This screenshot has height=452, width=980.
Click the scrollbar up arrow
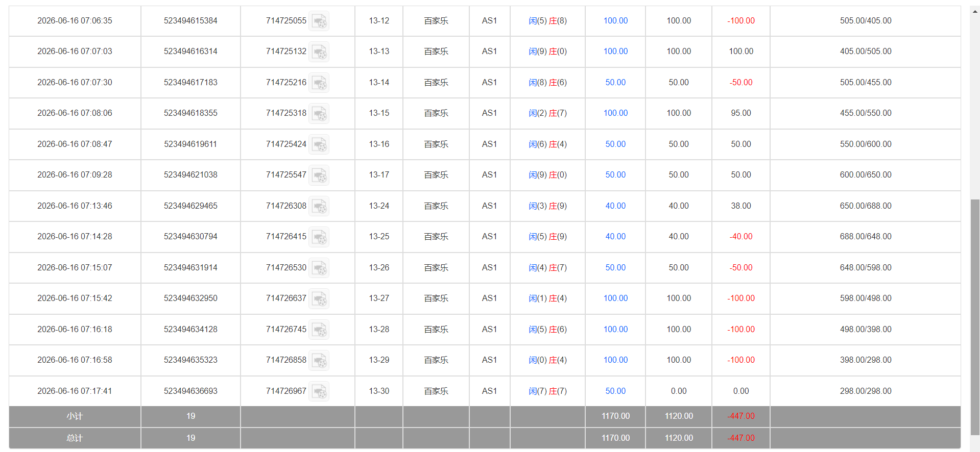975,11
